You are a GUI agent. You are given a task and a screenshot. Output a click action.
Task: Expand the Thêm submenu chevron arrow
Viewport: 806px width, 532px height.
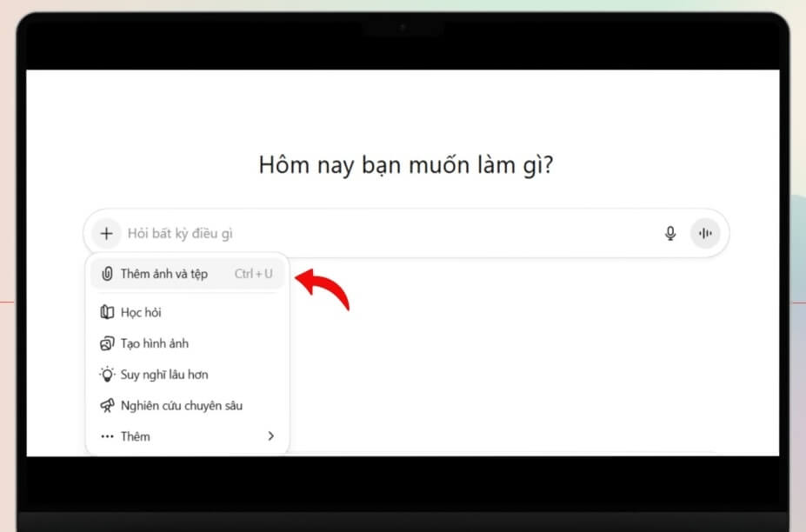tap(270, 436)
